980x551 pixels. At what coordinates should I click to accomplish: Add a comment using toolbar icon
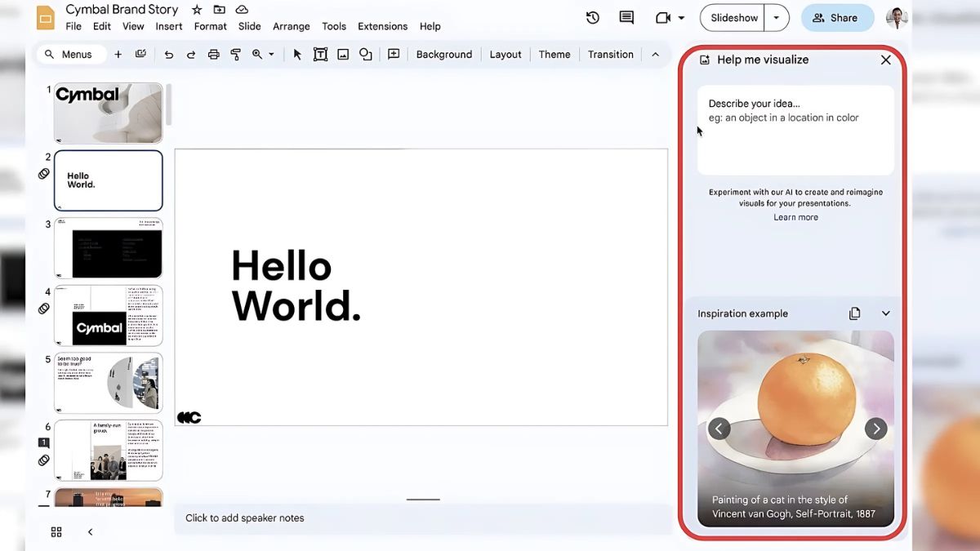394,55
